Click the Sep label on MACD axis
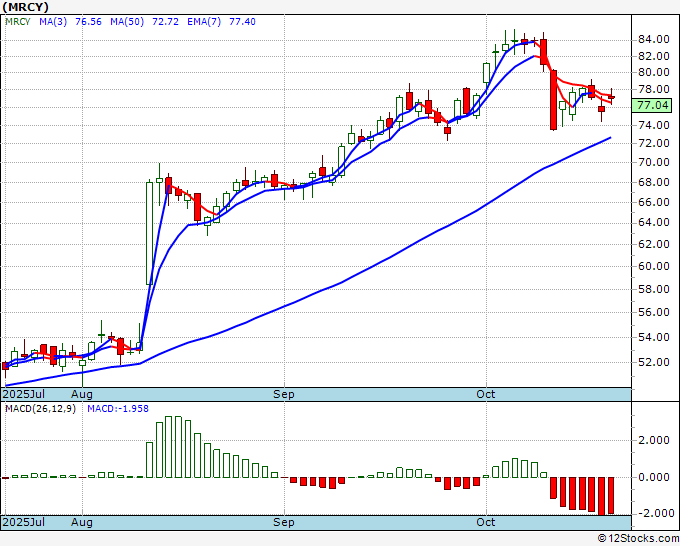This screenshot has width=680, height=546. click(x=284, y=522)
